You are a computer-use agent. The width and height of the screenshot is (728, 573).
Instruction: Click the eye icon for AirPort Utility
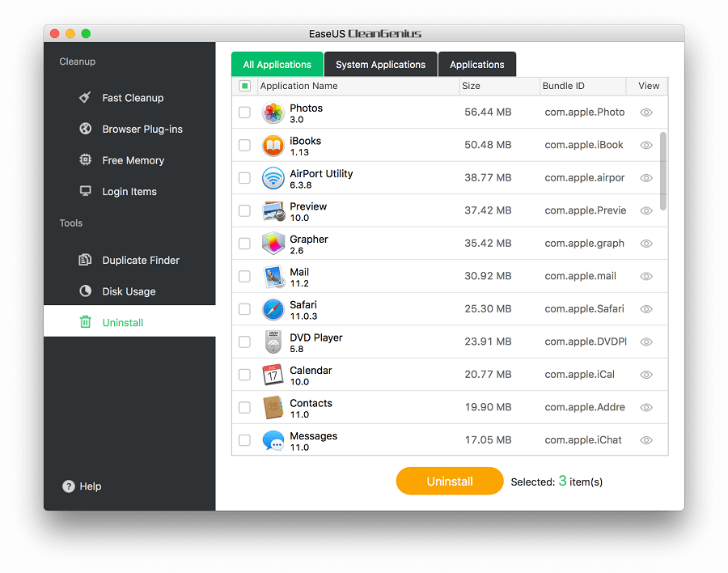click(x=646, y=178)
